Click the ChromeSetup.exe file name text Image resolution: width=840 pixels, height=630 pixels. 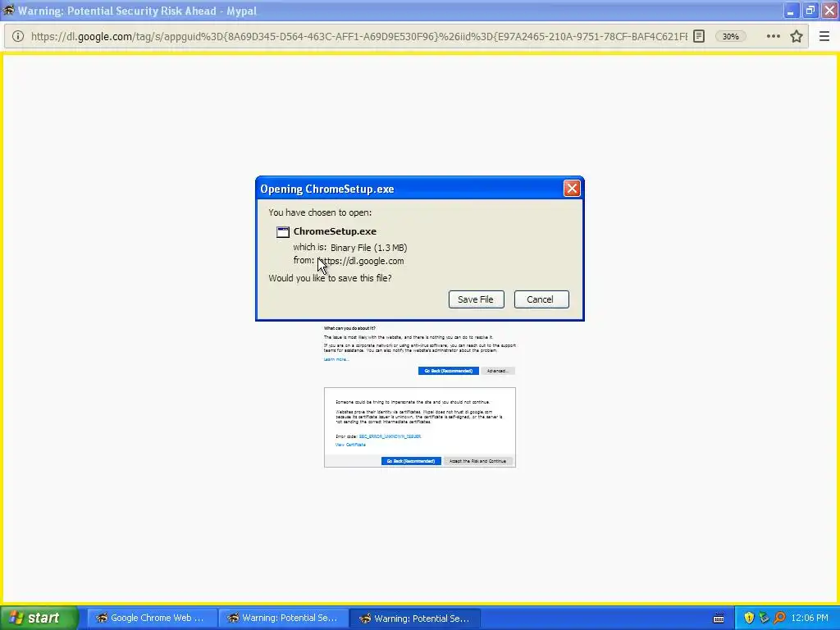click(x=335, y=231)
